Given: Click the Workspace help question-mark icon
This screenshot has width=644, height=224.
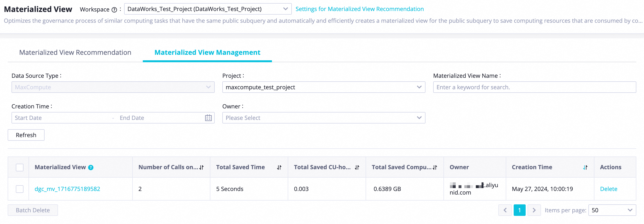Looking at the screenshot, I should click(x=114, y=10).
